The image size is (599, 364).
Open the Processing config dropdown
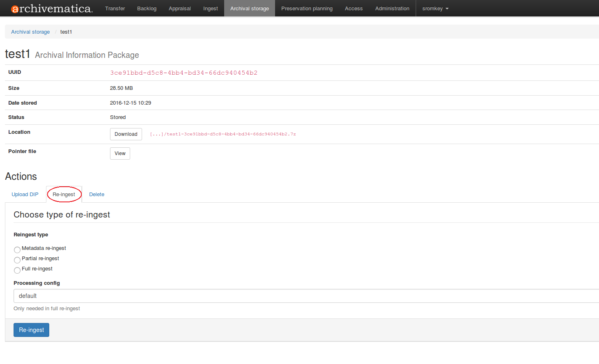point(306,296)
